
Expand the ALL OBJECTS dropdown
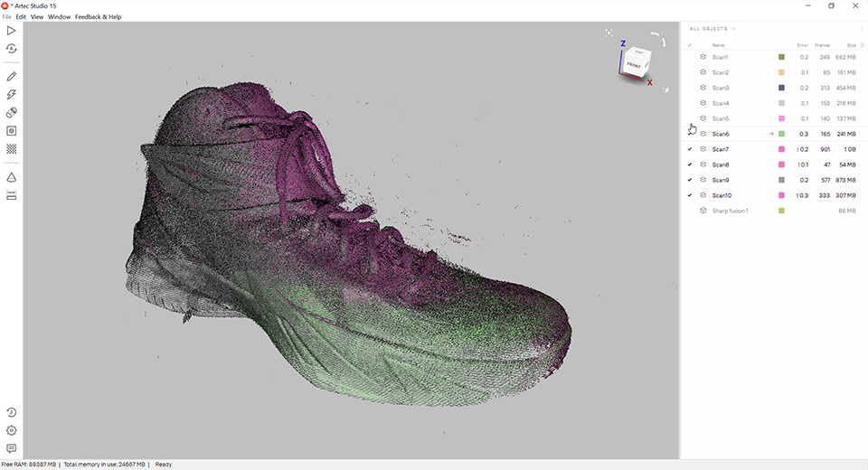coord(712,29)
